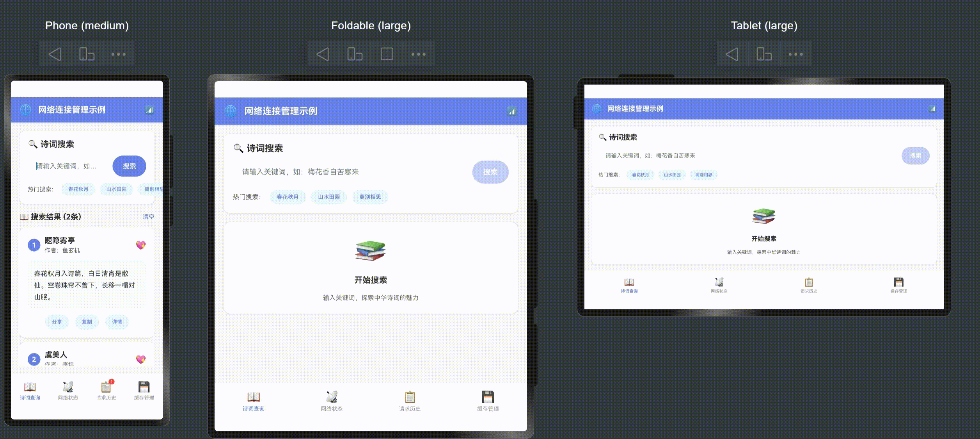Screen dimensions: 980x439
Task: Toggle favorite heart on 题隐雾亭 poem
Action: tap(141, 245)
